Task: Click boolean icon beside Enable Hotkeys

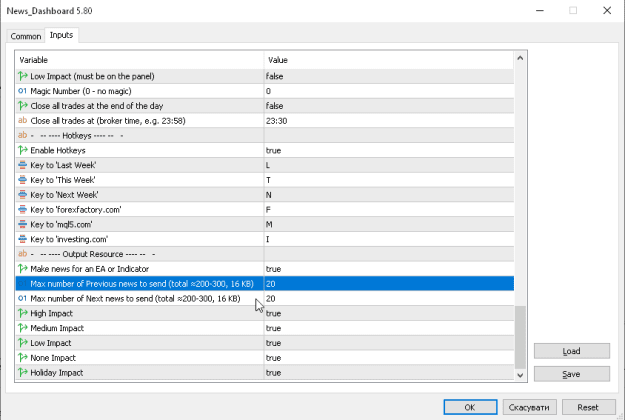Action: pos(23,150)
